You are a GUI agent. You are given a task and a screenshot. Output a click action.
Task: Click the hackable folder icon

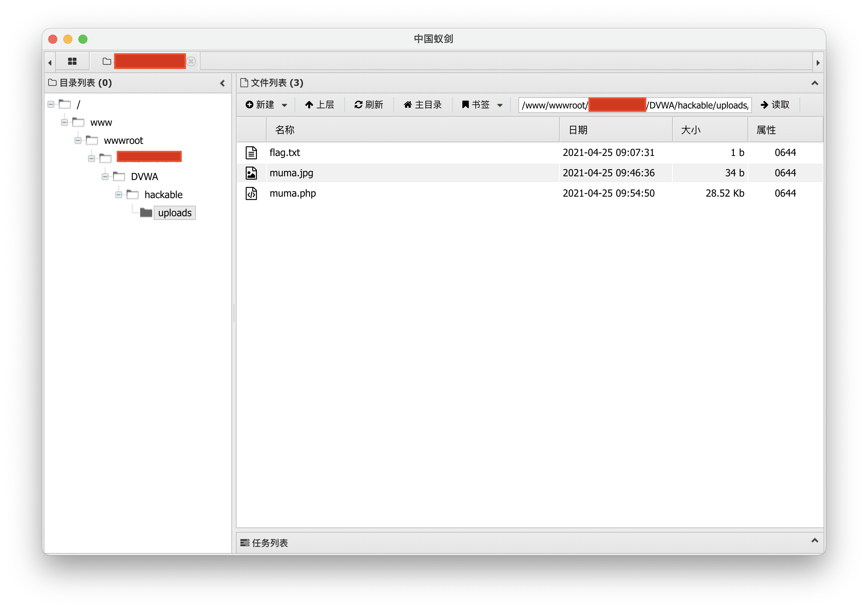tap(133, 194)
